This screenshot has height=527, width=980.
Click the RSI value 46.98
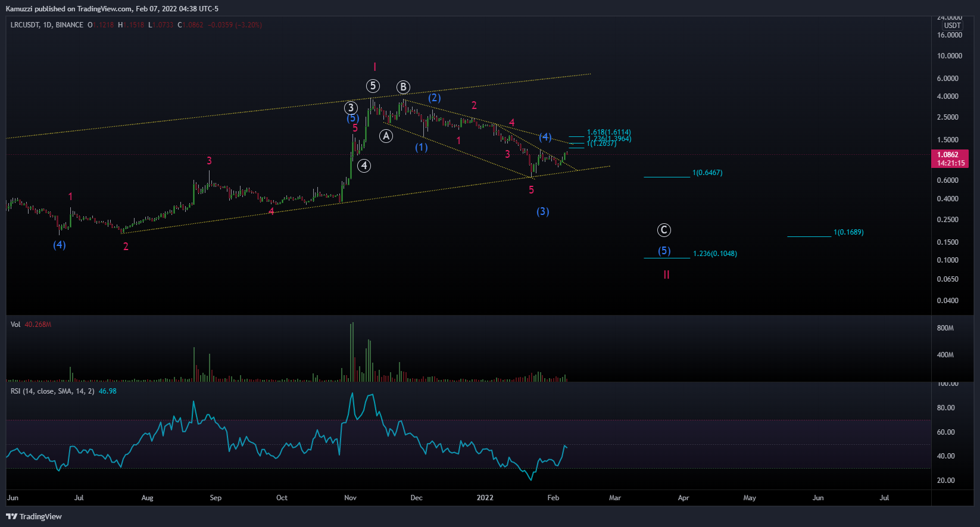tap(108, 391)
